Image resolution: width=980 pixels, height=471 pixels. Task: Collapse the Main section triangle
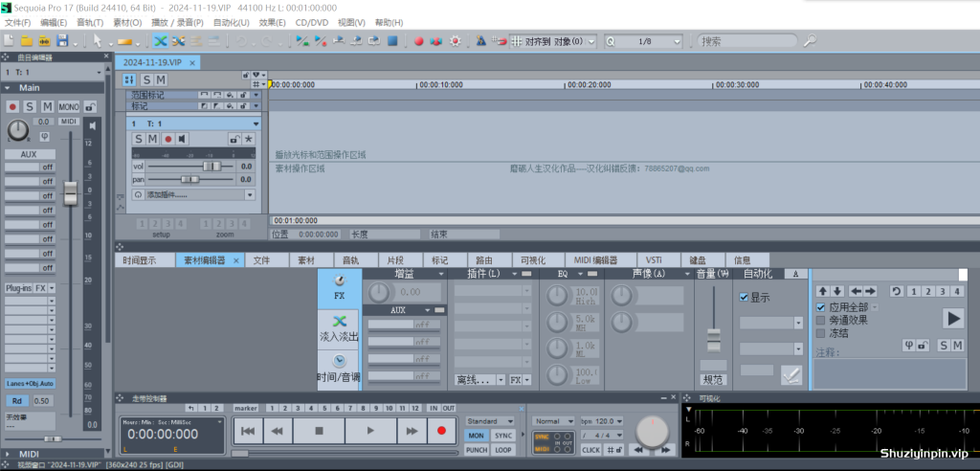coord(10,88)
